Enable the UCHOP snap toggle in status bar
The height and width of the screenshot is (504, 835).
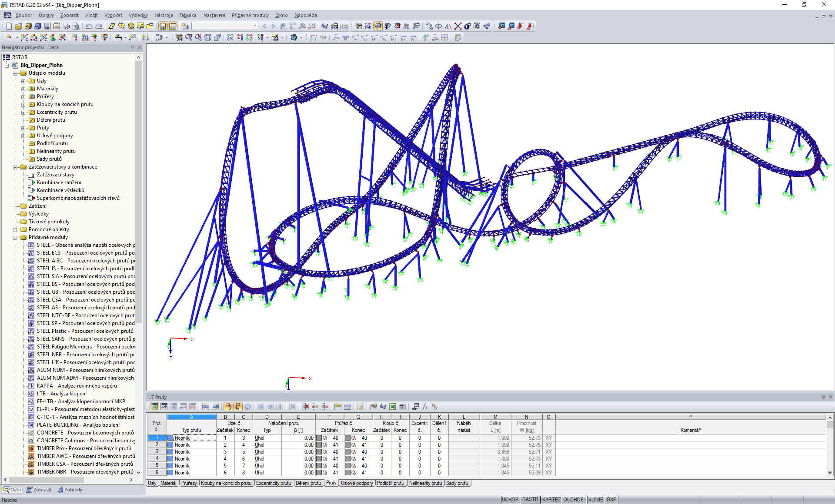pyautogui.click(x=510, y=499)
